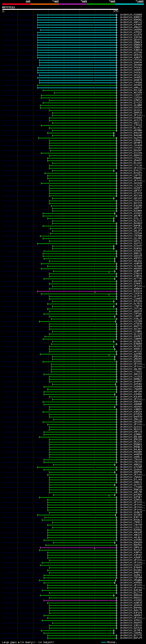The image size is (146, 644).
Task: Click the purple alignment bar of UniRef100_B3S119
Action: point(77,291)
